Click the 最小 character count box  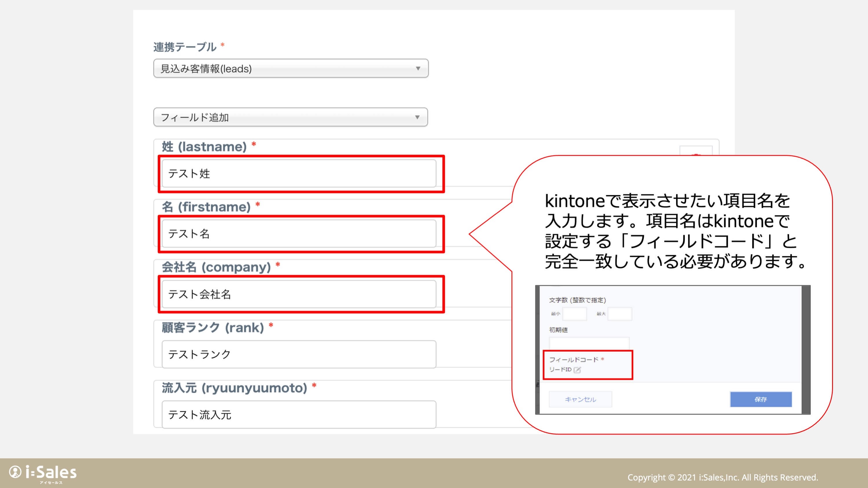(575, 314)
